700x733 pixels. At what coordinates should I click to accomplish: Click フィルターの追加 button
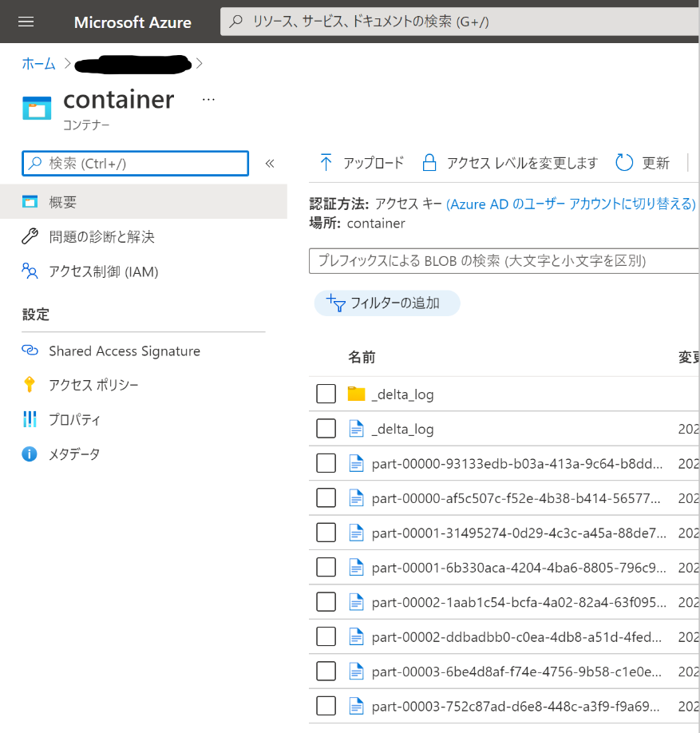(387, 303)
